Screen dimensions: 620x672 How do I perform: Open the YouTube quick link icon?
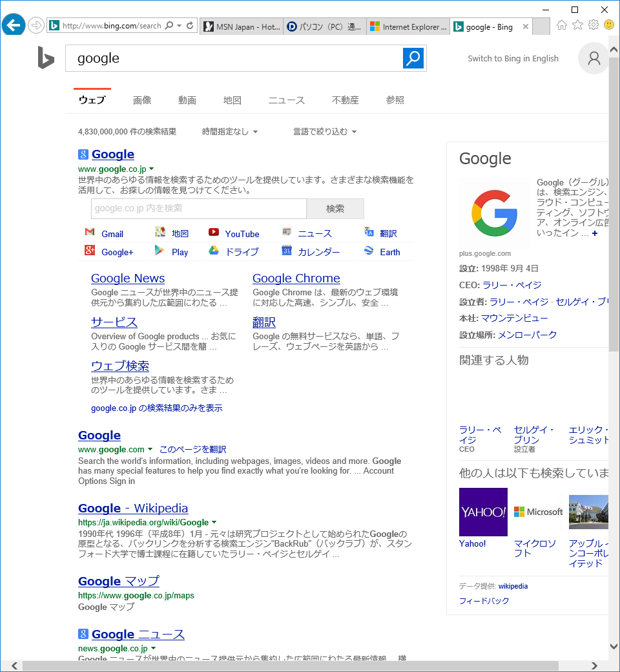pos(214,233)
